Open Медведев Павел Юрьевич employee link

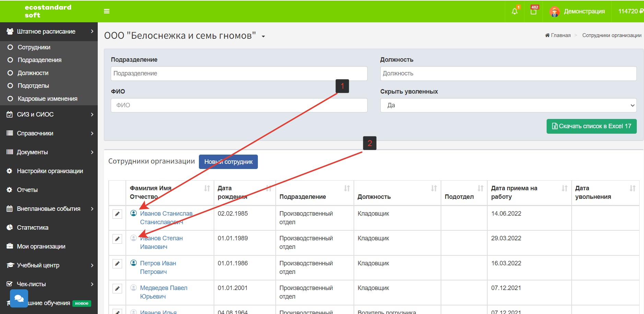[x=164, y=292]
